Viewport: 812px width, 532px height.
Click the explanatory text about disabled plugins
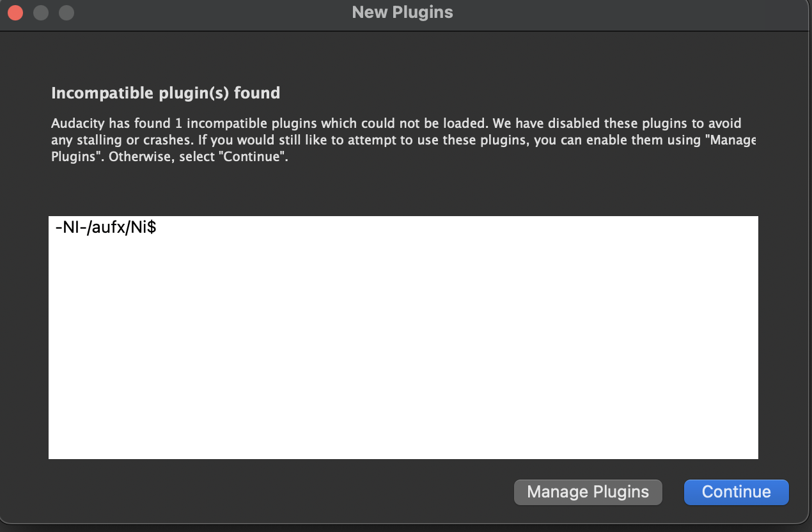(x=384, y=139)
